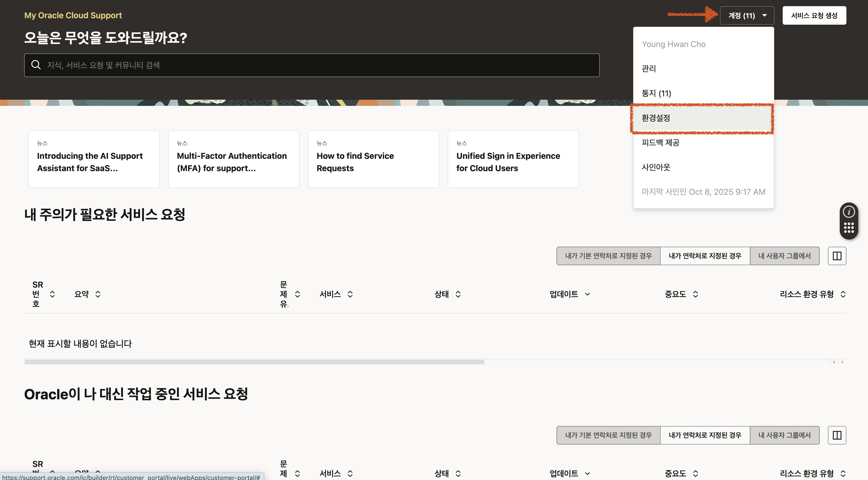Click the horizontal scrollbar of first table

[254, 362]
